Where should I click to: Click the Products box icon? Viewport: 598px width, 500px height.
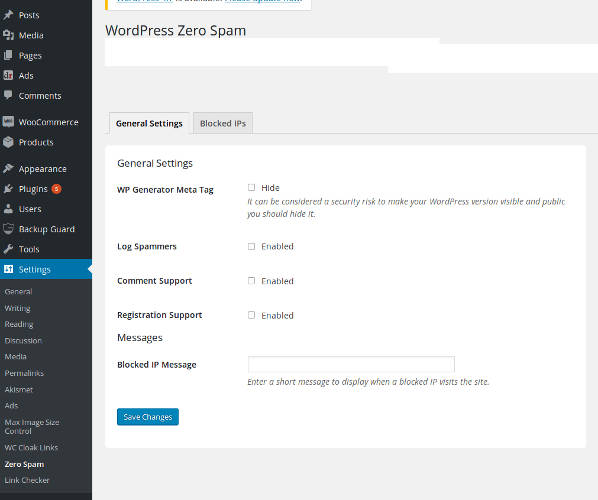point(8,142)
